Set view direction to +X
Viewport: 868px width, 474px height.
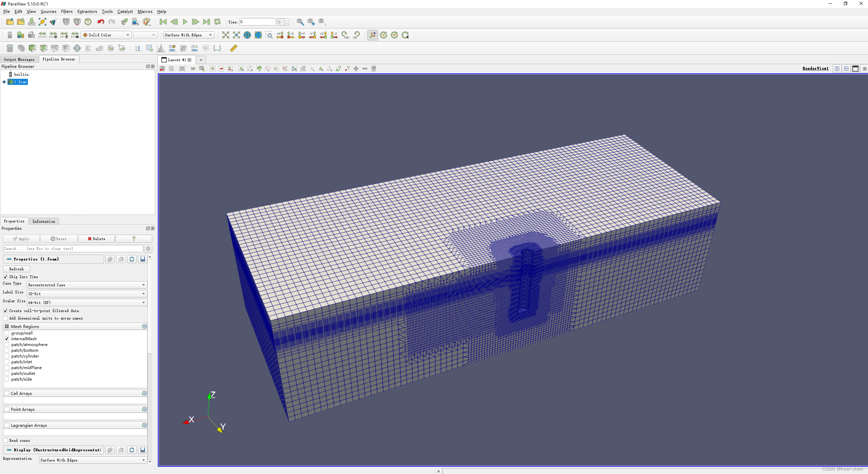click(280, 35)
